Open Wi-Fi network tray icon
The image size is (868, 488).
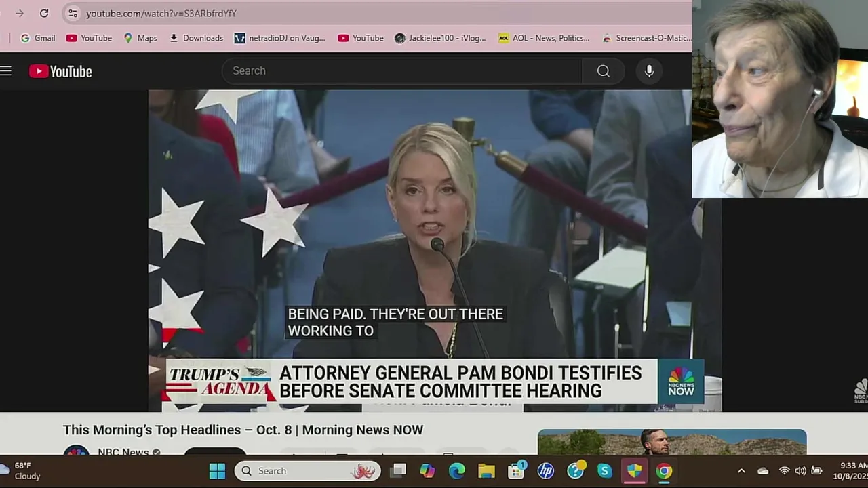click(784, 470)
